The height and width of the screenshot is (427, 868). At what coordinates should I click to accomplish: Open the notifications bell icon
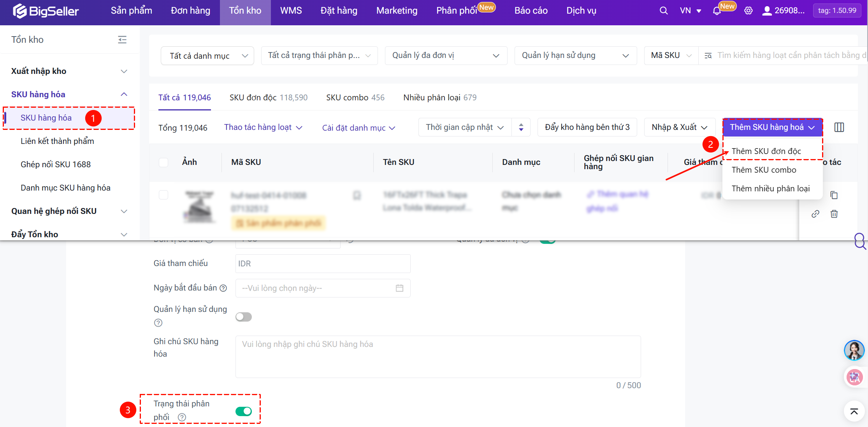pos(717,11)
